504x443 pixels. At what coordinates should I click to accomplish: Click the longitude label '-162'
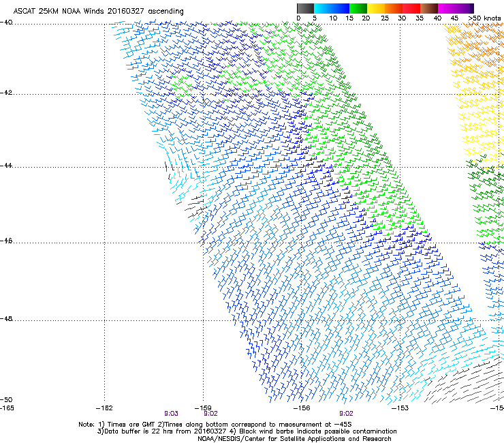coord(104,408)
